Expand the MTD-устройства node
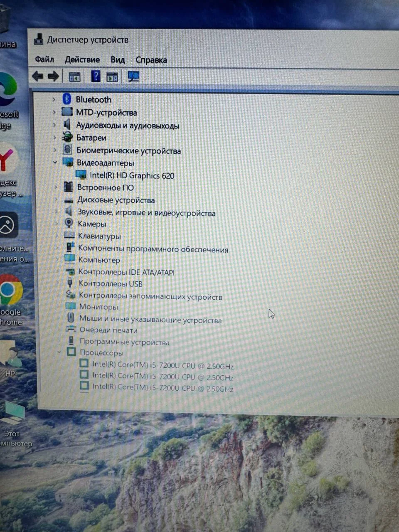399x532 pixels. tap(54, 112)
